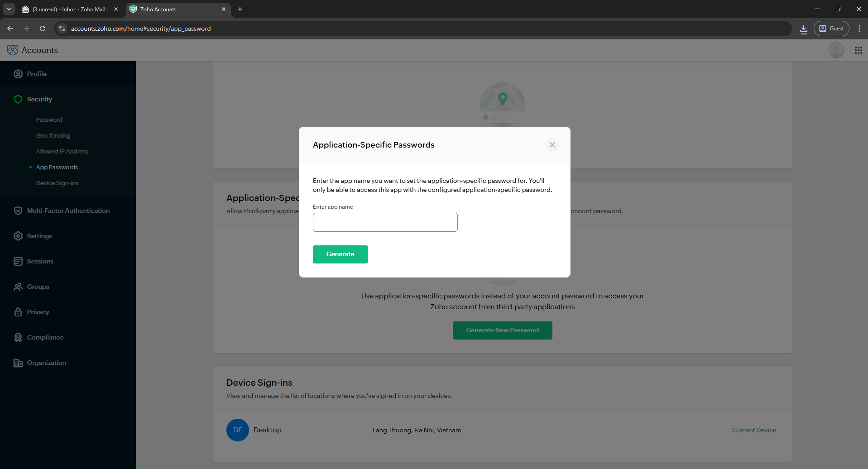Open Multi-Factor Authentication section
868x469 pixels.
click(x=68, y=211)
